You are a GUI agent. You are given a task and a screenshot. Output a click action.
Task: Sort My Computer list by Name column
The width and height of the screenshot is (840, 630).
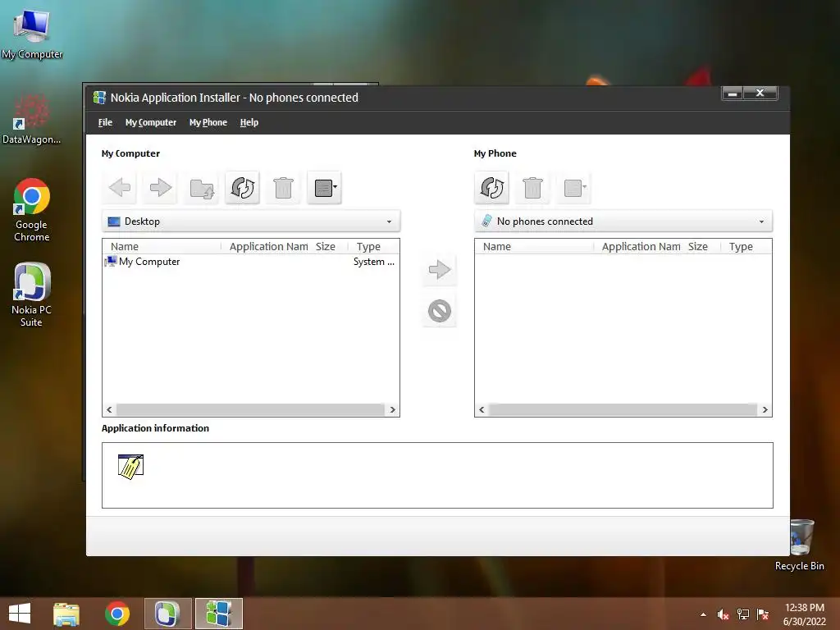tap(162, 246)
